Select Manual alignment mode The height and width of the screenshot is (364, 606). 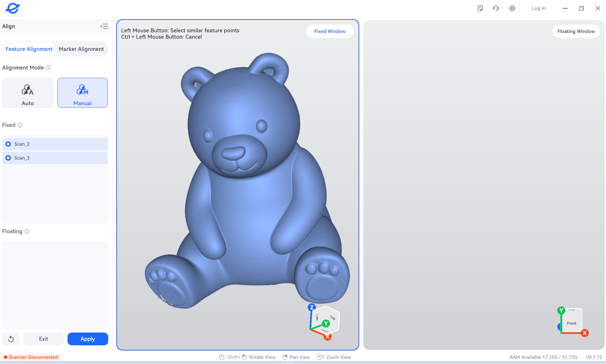(82, 93)
